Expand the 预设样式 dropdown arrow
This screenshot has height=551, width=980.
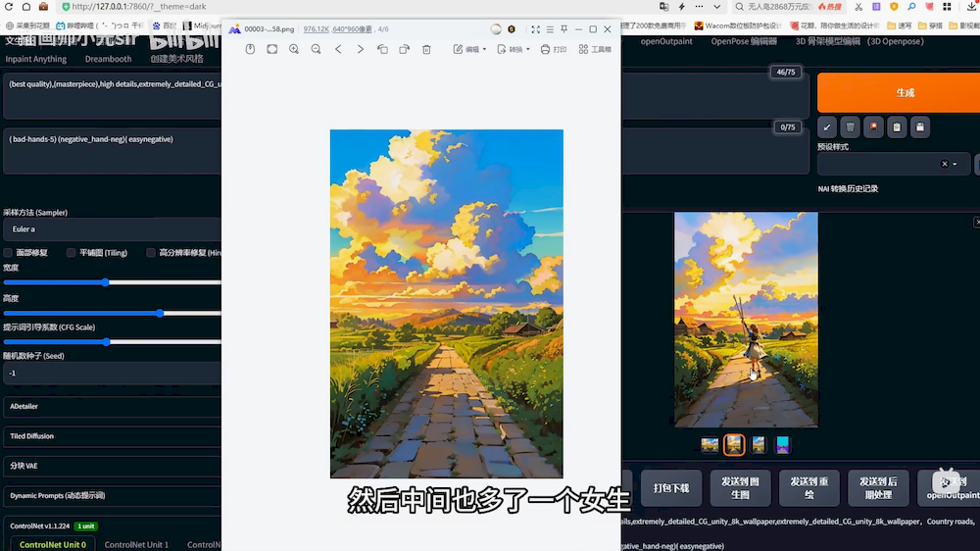[955, 165]
